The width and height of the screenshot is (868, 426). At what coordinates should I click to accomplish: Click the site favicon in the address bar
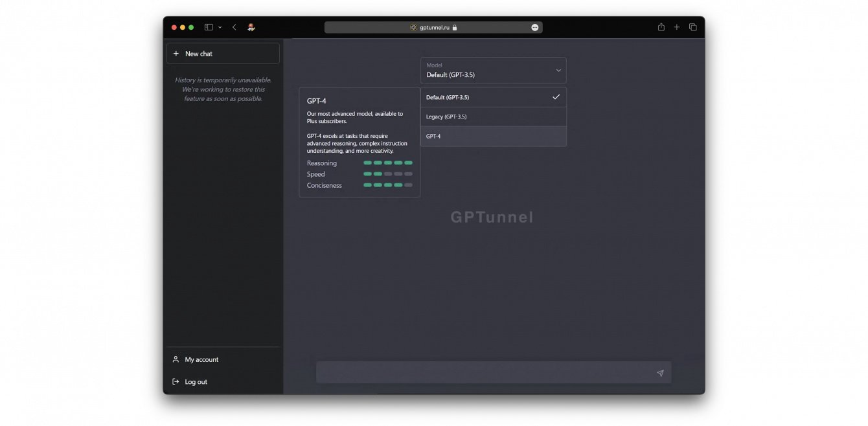click(414, 27)
